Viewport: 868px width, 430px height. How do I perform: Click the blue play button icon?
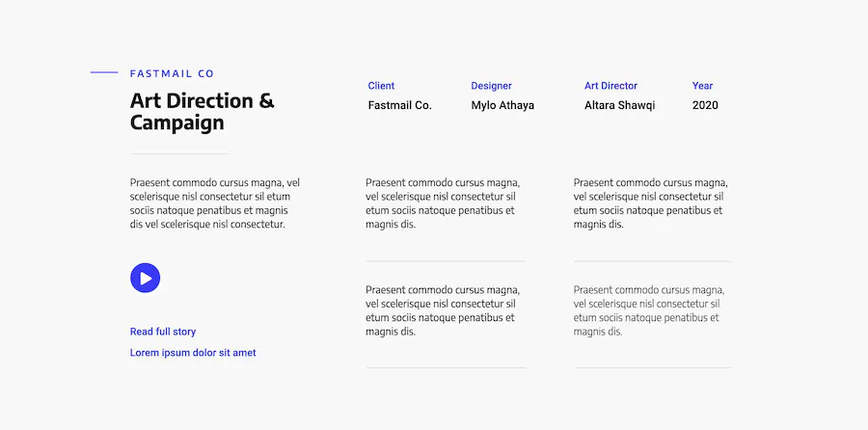(145, 278)
